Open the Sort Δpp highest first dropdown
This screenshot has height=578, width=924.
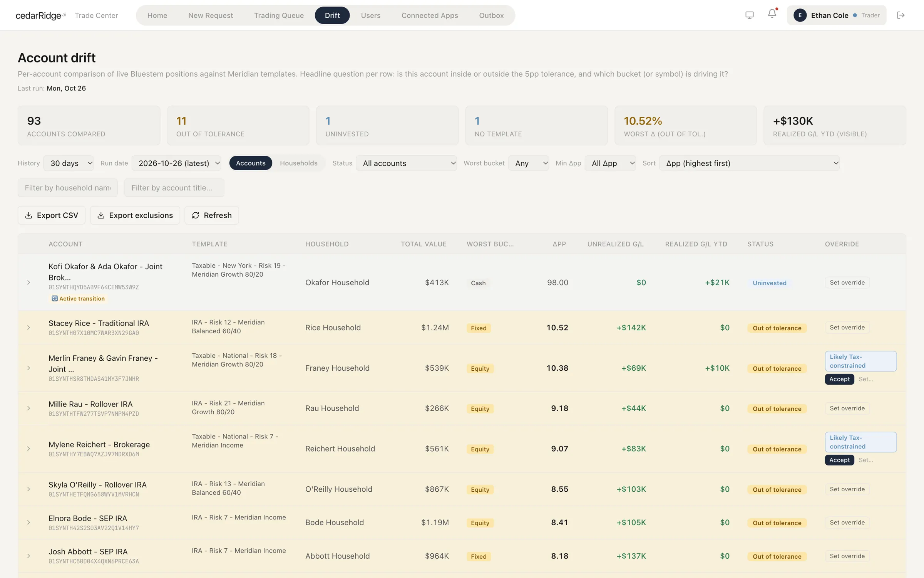click(749, 163)
